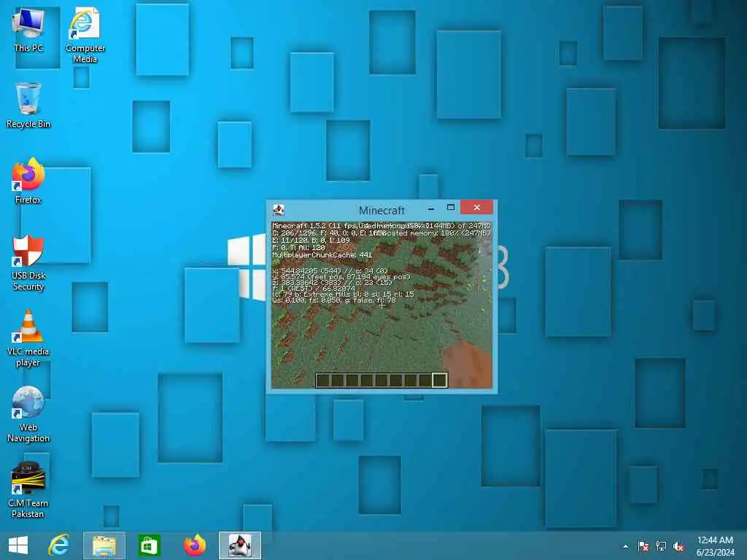Launch the Firefox desktop shortcut
Viewport: 747px width, 560px height.
tap(28, 181)
